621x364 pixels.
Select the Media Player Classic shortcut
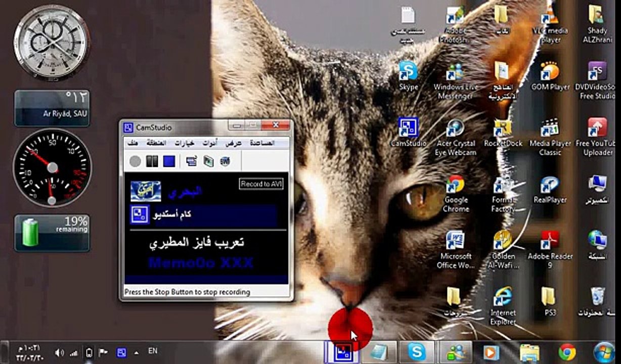click(x=550, y=138)
